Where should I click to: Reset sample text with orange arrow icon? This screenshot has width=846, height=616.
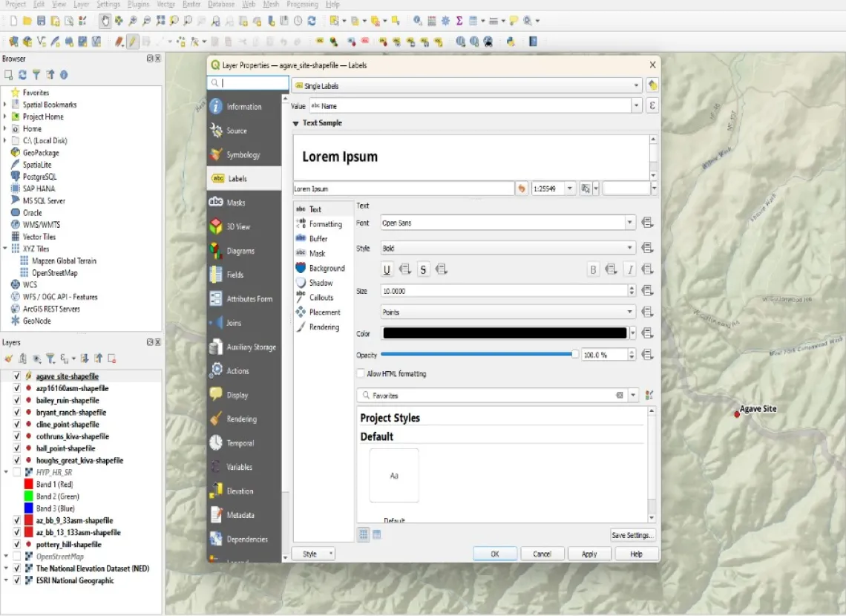[x=522, y=189]
